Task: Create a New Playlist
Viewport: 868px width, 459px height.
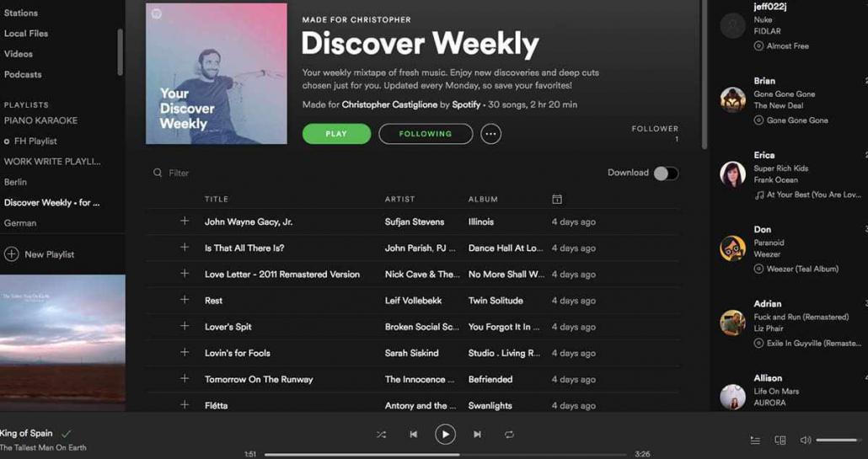Action: (40, 254)
